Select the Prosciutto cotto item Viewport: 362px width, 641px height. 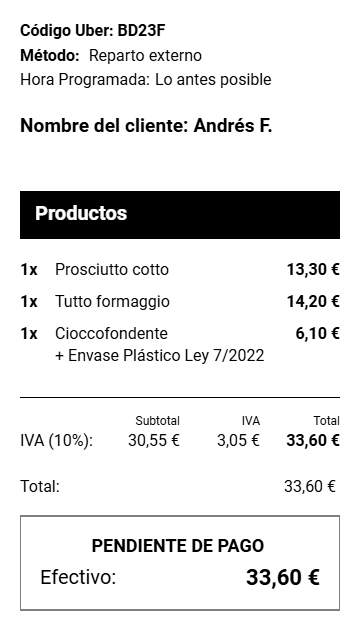click(112, 270)
